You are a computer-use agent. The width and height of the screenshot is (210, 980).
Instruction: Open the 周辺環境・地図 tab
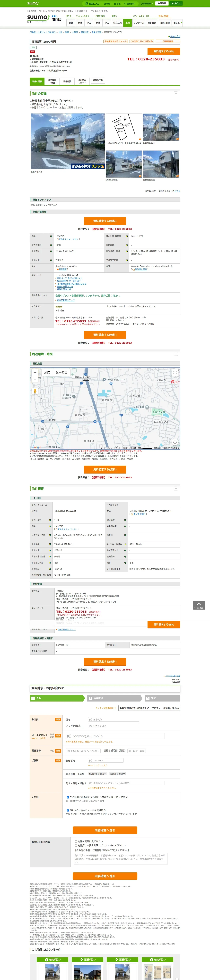[52, 81]
